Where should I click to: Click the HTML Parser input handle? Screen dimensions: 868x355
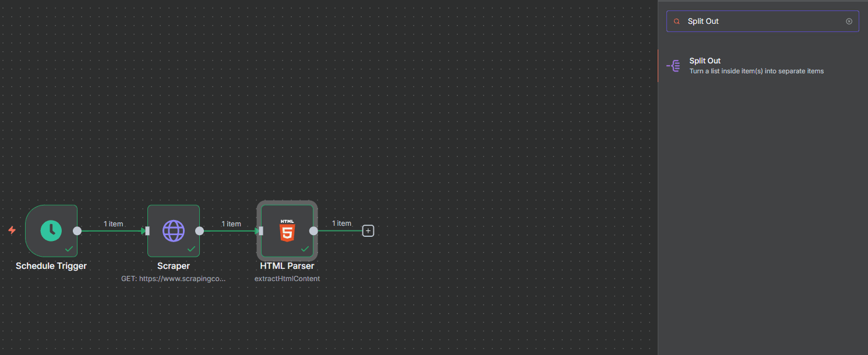click(x=261, y=230)
